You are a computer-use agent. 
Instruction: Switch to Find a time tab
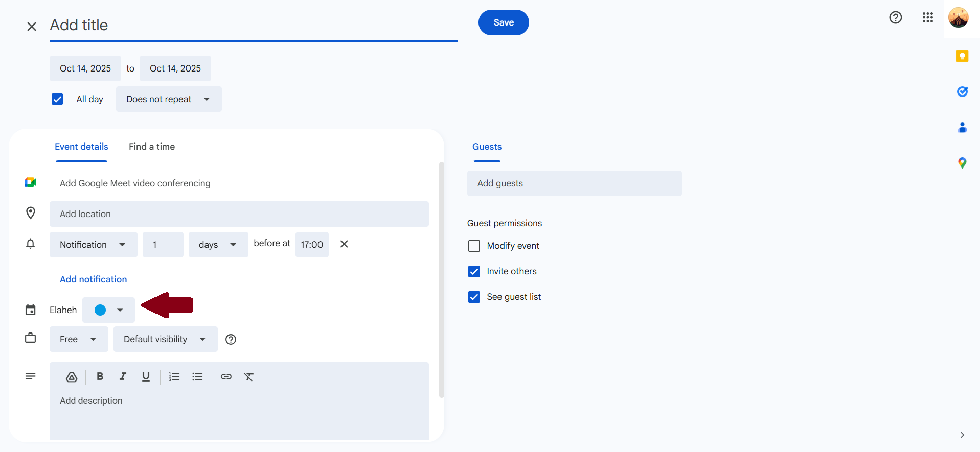pos(151,147)
